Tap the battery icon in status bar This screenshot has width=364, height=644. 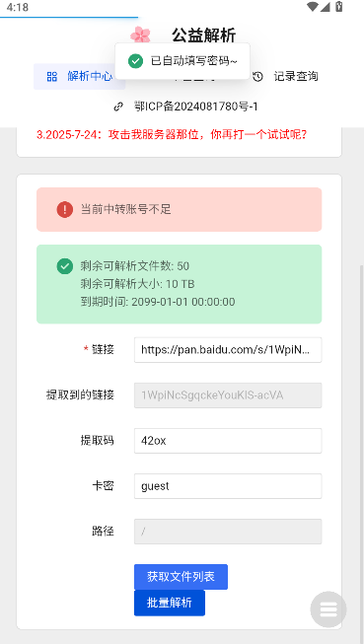point(339,7)
